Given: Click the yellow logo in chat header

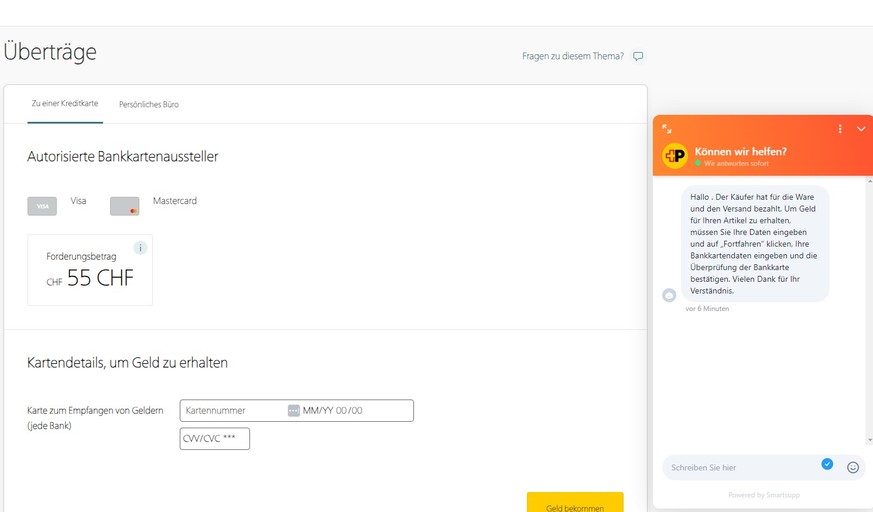Looking at the screenshot, I should [675, 156].
